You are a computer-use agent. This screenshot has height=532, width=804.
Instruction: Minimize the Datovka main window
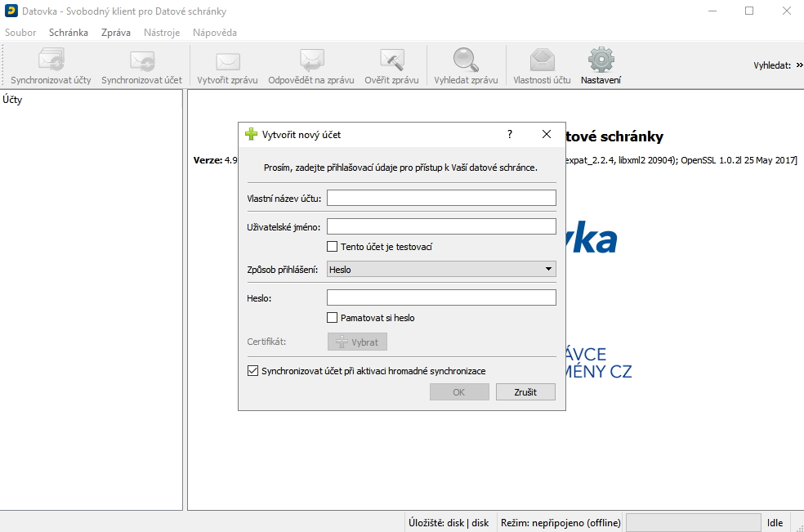pos(712,11)
